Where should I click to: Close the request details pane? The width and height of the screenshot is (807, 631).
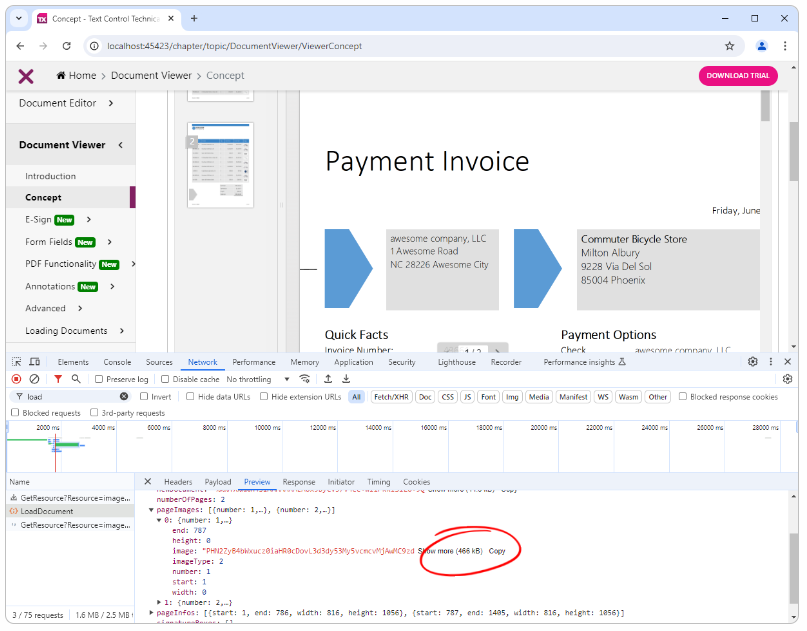(x=148, y=482)
